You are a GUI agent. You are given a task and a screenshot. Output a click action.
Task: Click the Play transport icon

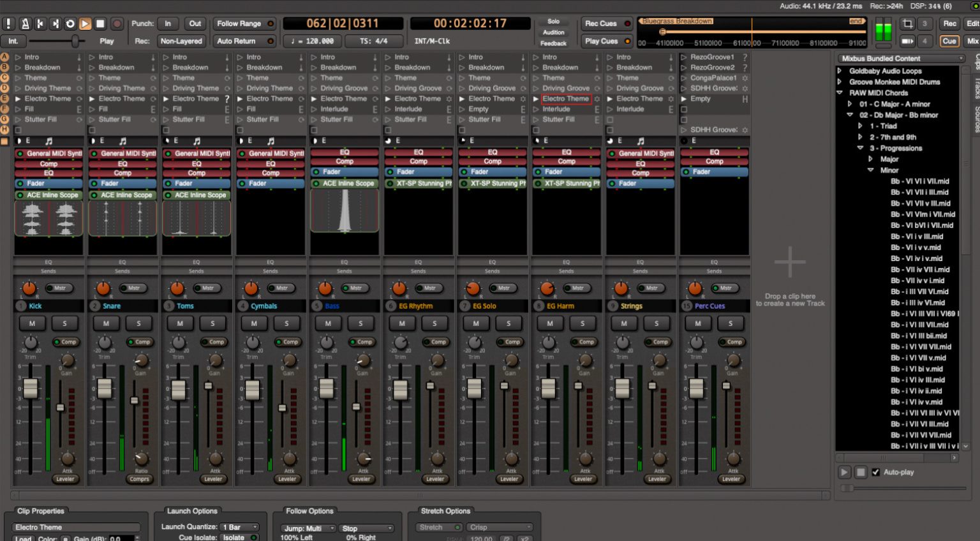[x=86, y=24]
